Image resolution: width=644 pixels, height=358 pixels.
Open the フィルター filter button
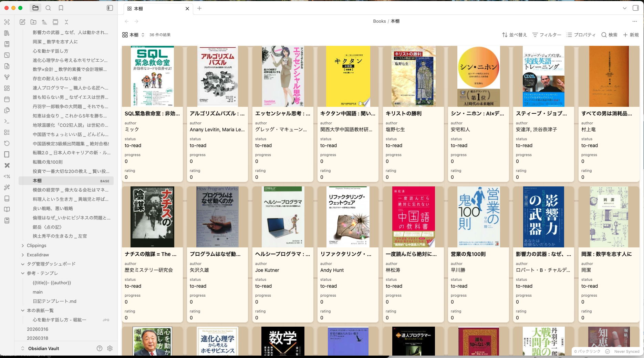tap(547, 35)
